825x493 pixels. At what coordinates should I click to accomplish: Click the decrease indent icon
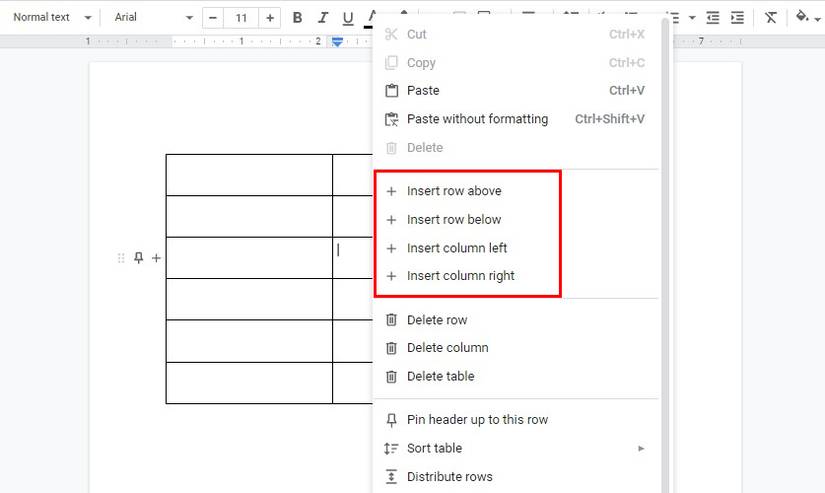(713, 18)
